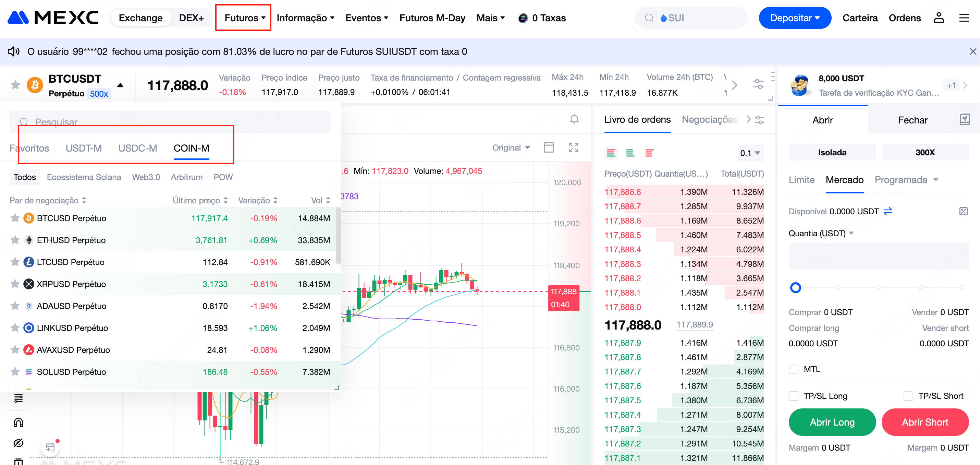The height and width of the screenshot is (465, 980).
Task: Open the percent calculator icon by Disponível
Action: click(x=963, y=211)
